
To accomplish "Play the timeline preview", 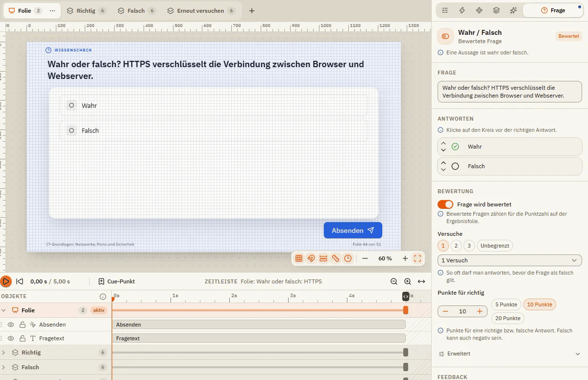I will (x=6, y=281).
